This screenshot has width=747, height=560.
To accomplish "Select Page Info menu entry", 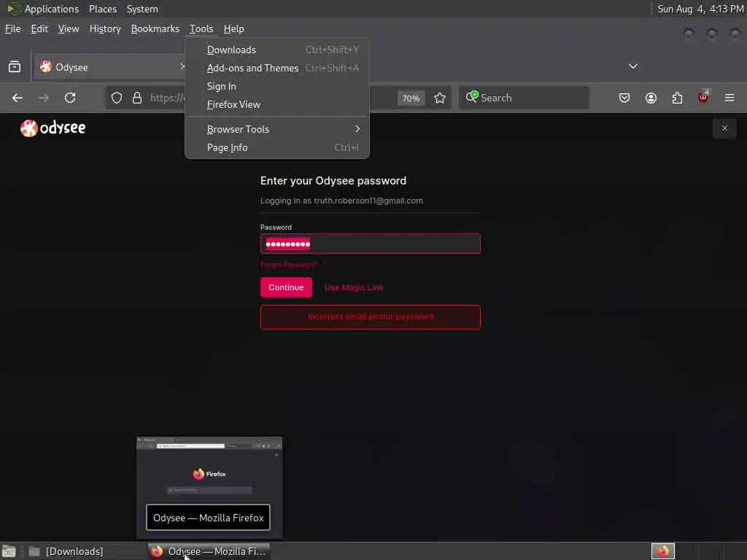I will point(277,147).
